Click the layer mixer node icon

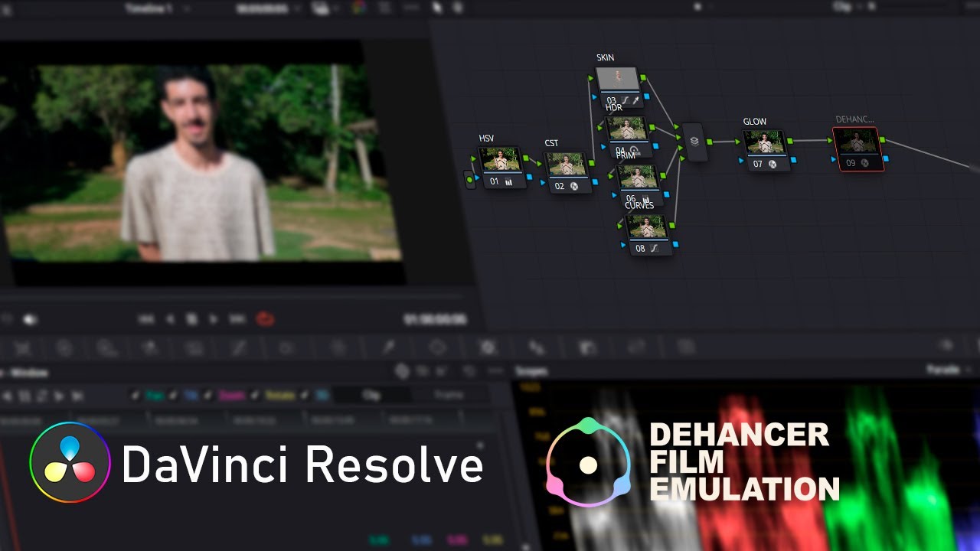694,142
